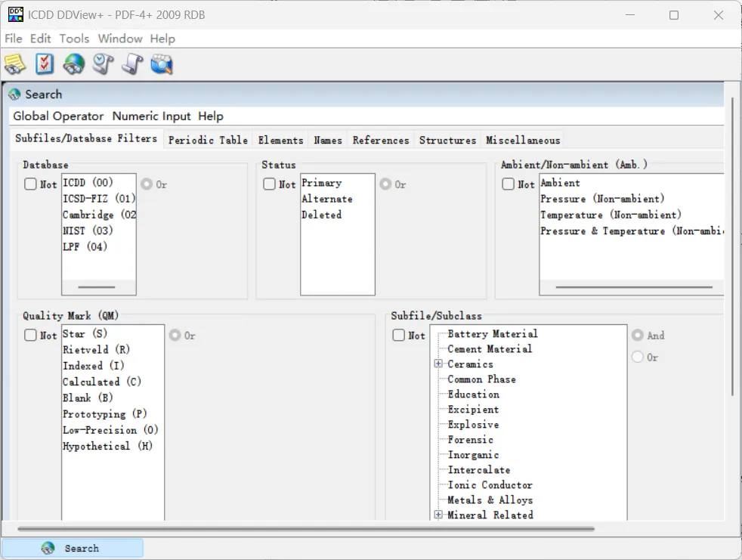Open the scroll with clock history icon
742x560 pixels.
(x=104, y=64)
